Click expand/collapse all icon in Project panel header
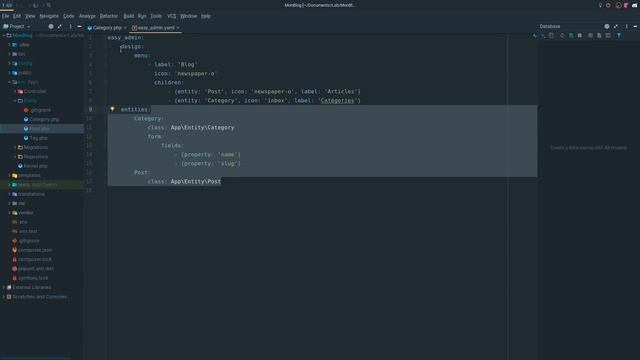640x360 pixels. click(60, 27)
